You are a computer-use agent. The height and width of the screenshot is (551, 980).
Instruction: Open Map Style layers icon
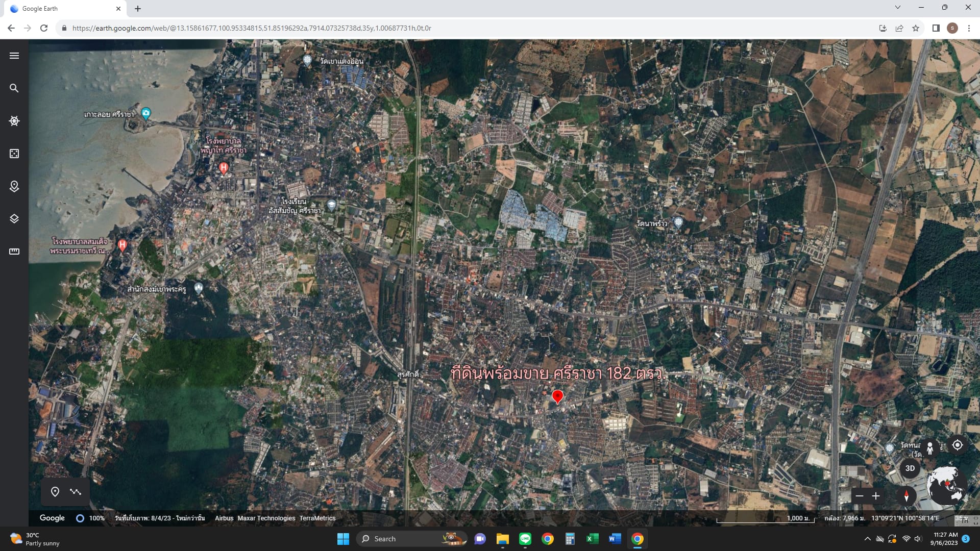coord(14,219)
